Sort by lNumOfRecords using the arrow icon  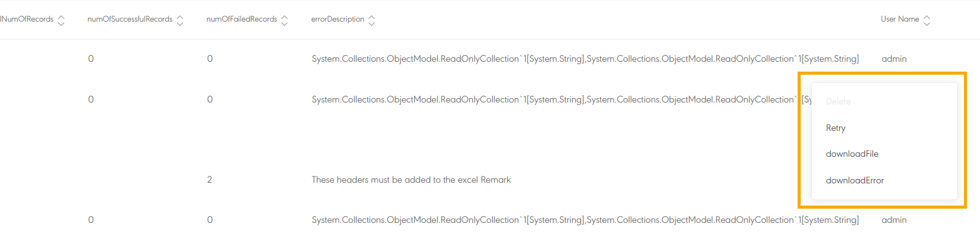[x=61, y=20]
